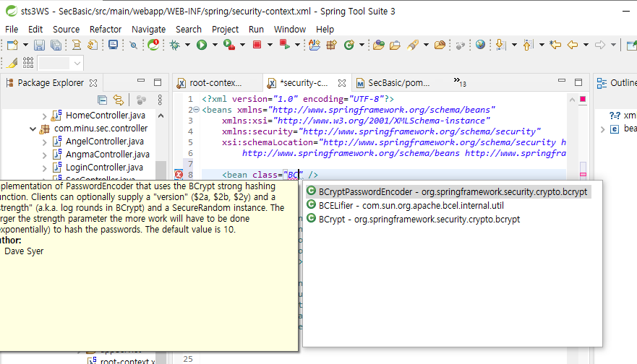Switch to SecBasic/pom editor tab

[393, 83]
